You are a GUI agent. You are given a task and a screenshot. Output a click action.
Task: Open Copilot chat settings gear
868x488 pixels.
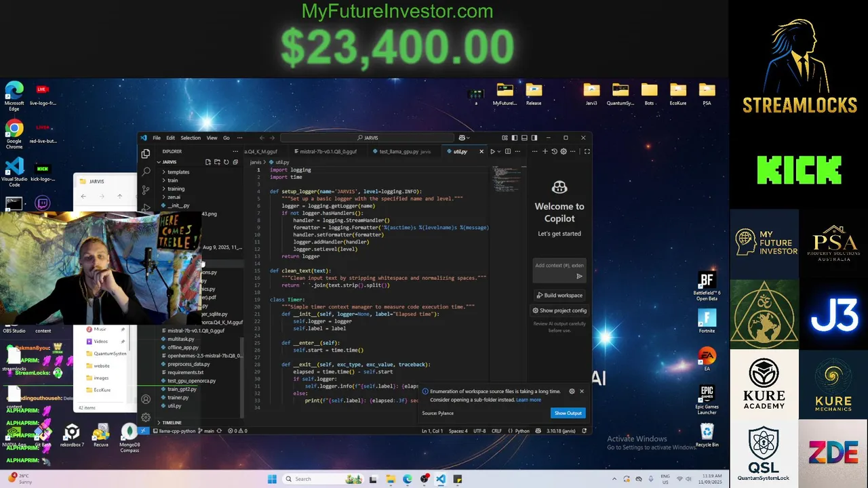tap(564, 151)
